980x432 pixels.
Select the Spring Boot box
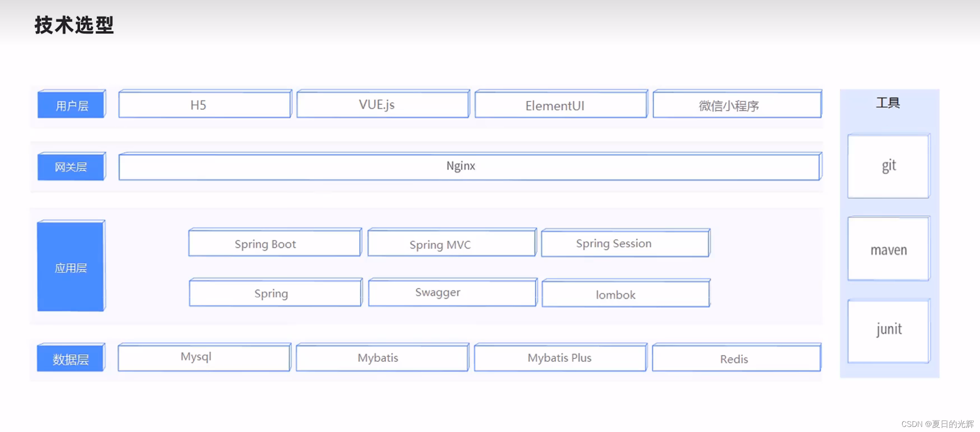click(x=275, y=243)
